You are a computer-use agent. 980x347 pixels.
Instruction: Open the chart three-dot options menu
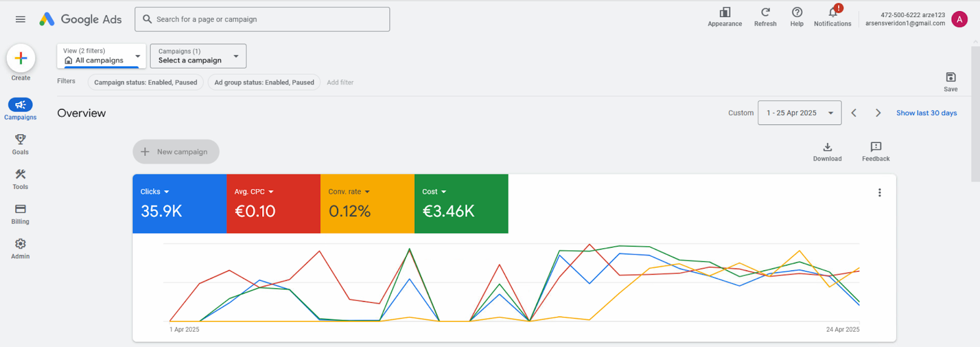(880, 193)
